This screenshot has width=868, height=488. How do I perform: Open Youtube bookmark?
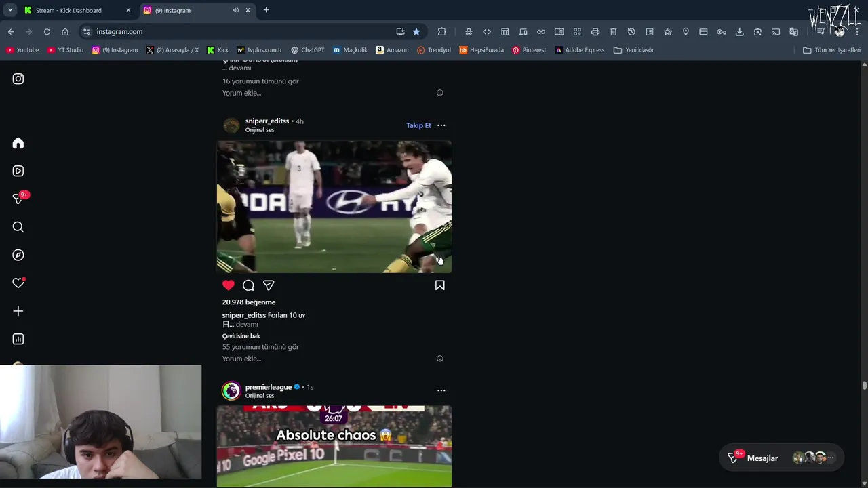pos(22,50)
